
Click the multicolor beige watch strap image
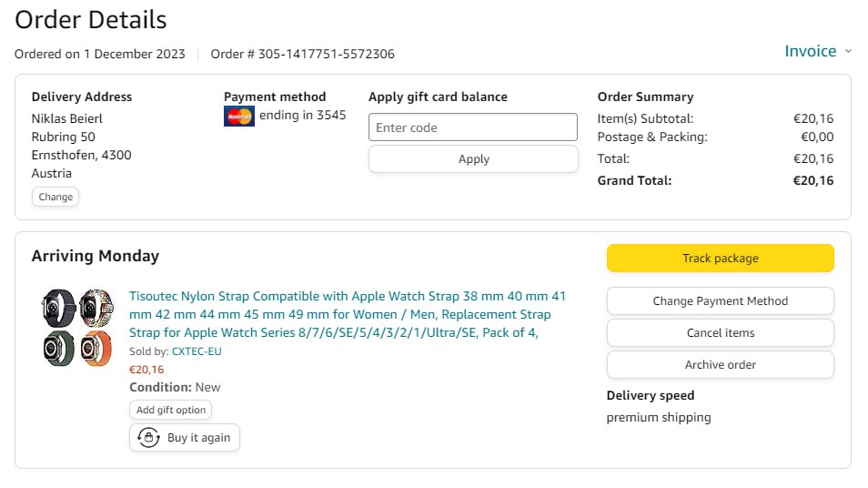(x=96, y=308)
